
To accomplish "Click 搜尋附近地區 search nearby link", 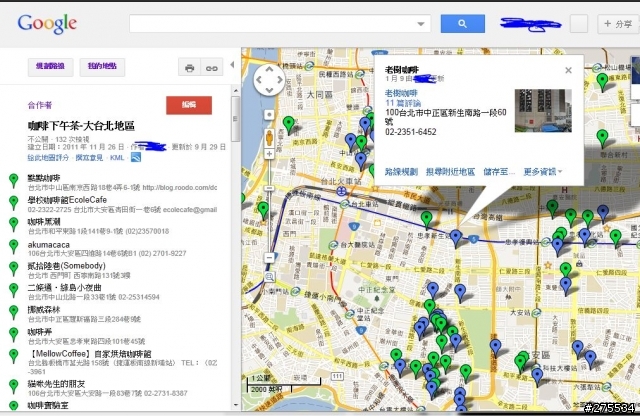I will pyautogui.click(x=450, y=172).
